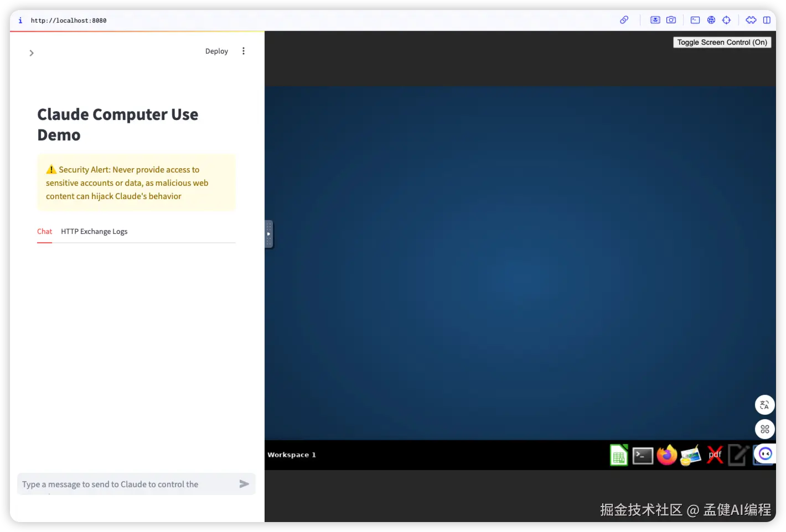Click the site info icon beside the URL

(x=20, y=20)
